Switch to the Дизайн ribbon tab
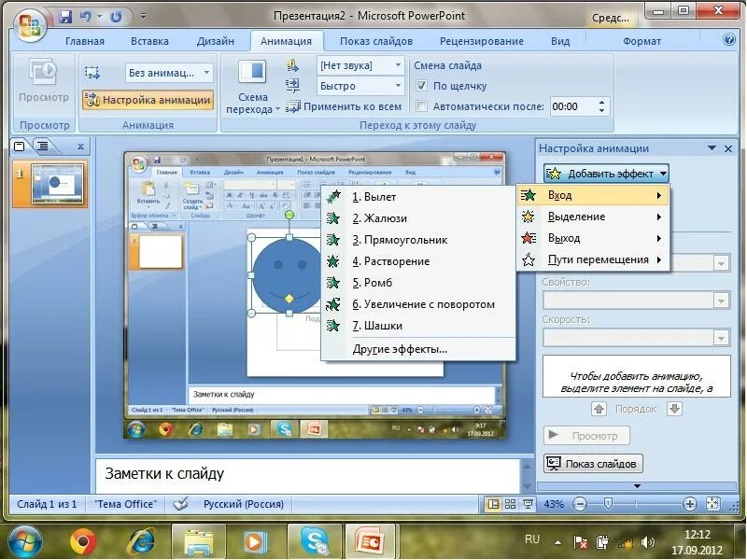Screen dimensions: 747x560 (216, 41)
